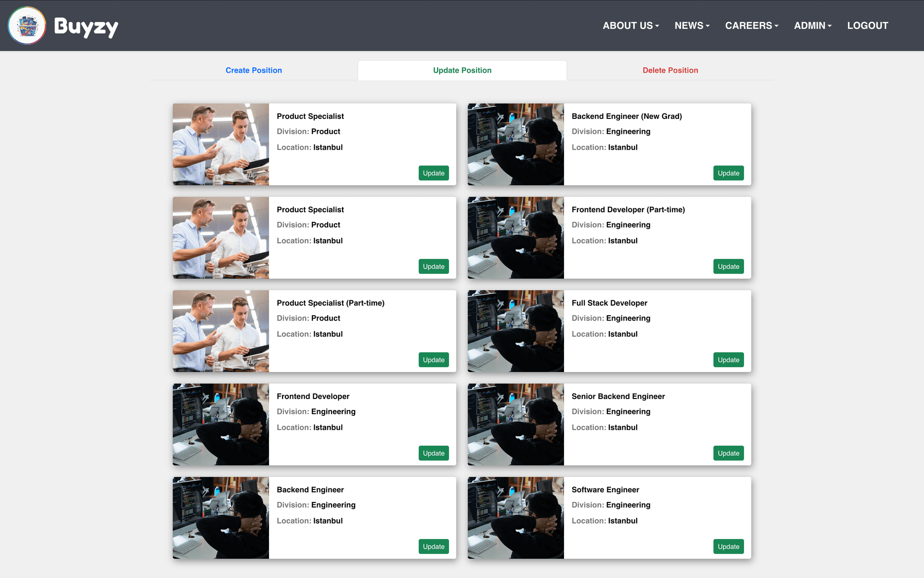Screen dimensions: 924x578
Task: Click Update on Senior Backend Engineer card
Action: (728, 453)
